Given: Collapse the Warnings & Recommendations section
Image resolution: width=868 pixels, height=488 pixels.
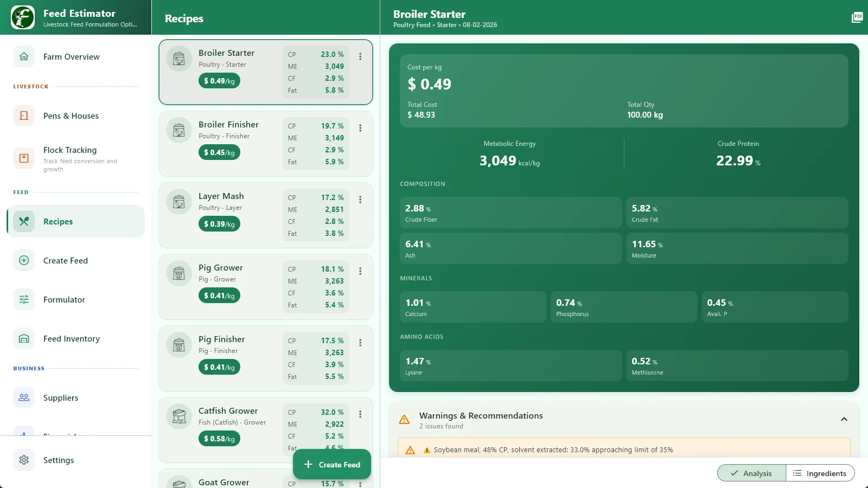Looking at the screenshot, I should click(x=844, y=419).
